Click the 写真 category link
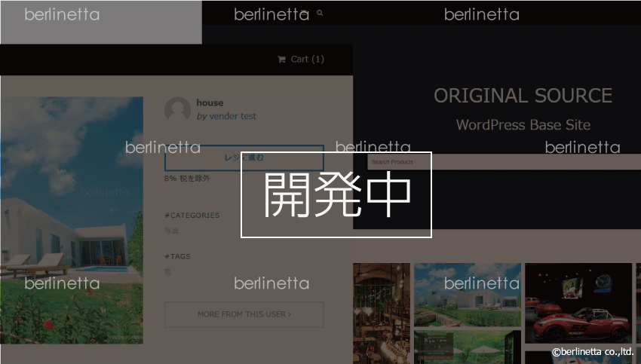 [171, 231]
